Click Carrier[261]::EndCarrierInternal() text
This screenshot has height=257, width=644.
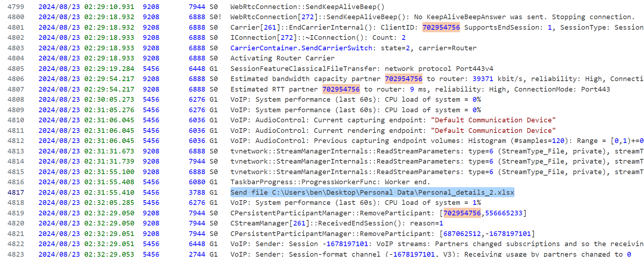[x=301, y=28]
